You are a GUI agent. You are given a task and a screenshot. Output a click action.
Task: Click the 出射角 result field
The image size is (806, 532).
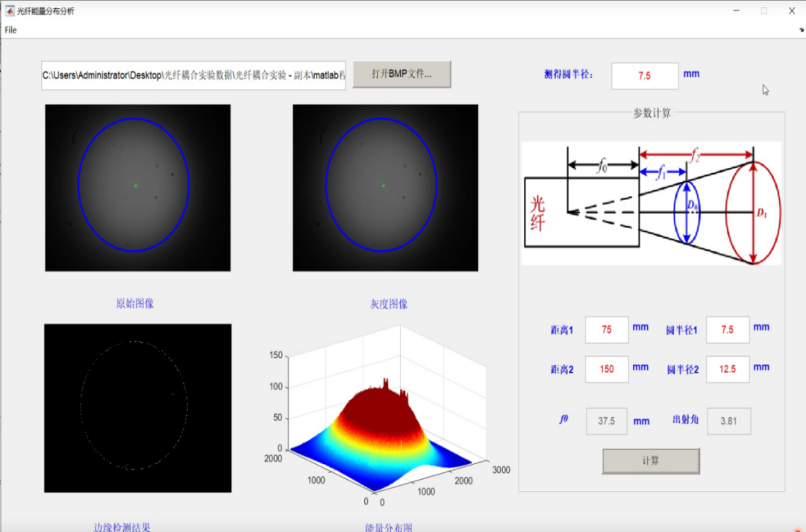pos(728,421)
